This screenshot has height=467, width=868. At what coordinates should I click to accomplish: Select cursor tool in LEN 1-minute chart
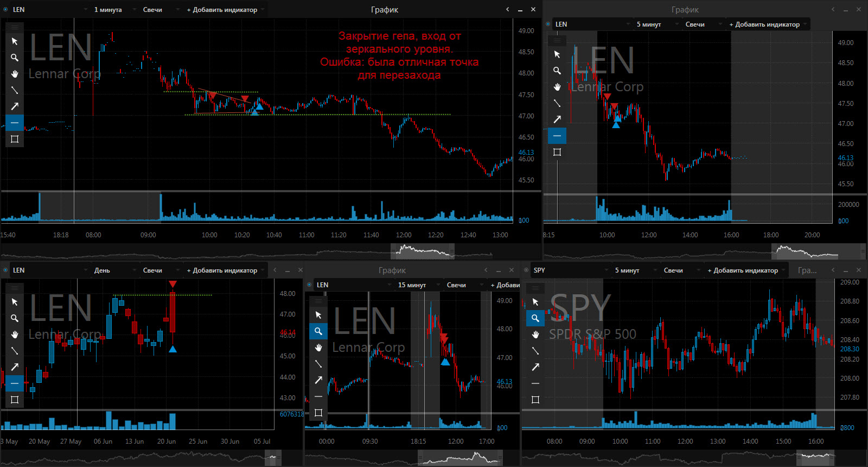click(x=15, y=41)
